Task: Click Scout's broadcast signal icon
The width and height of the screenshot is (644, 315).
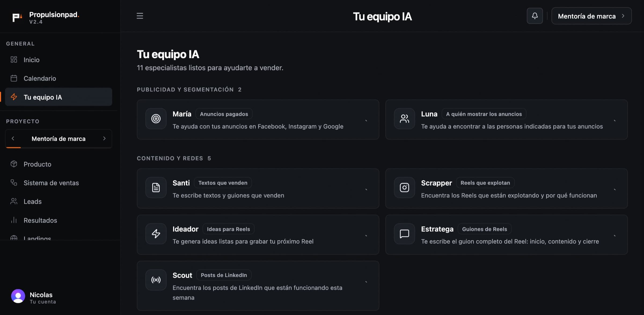Action: [156, 280]
